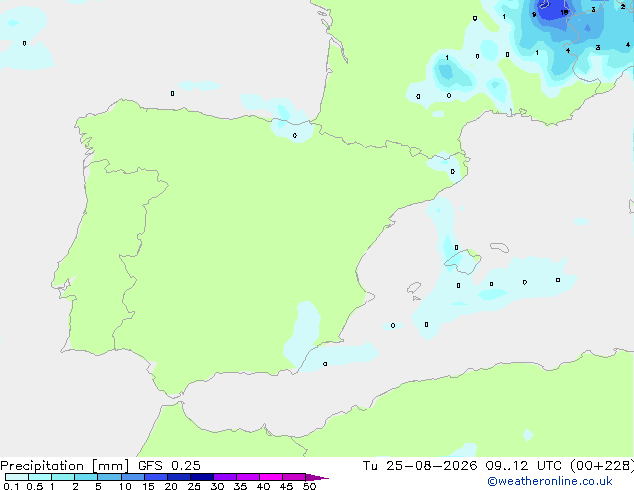This screenshot has width=634, height=490.
Task: Pick the 35–40 mm violet legend swatch
Action: pyautogui.click(x=248, y=477)
